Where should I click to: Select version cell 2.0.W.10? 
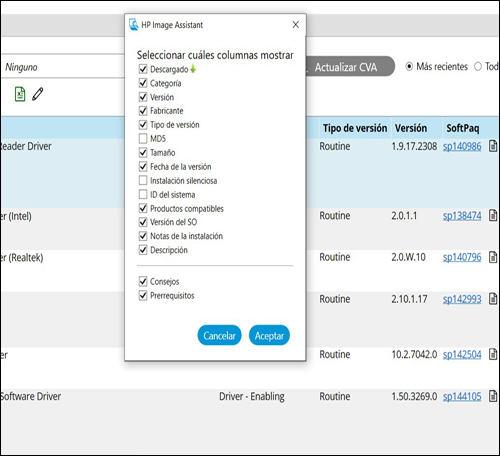[x=408, y=257]
